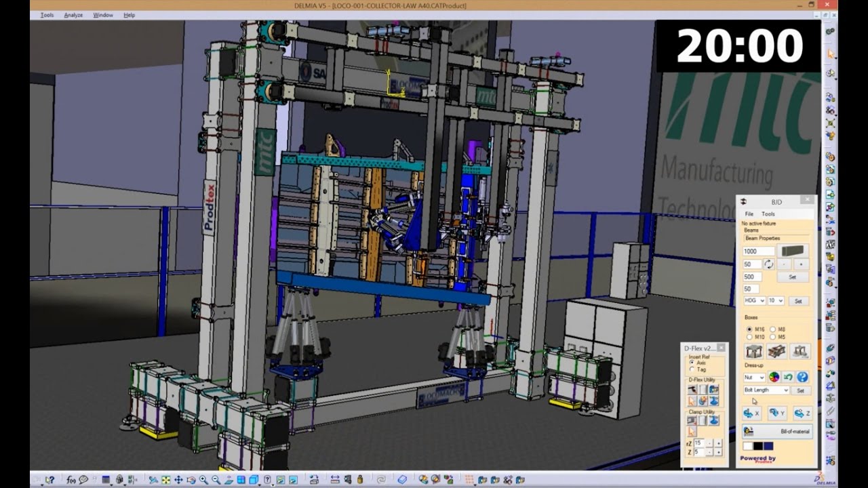868x488 pixels.
Task: Click the Measure Between icon
Action: [x=335, y=480]
